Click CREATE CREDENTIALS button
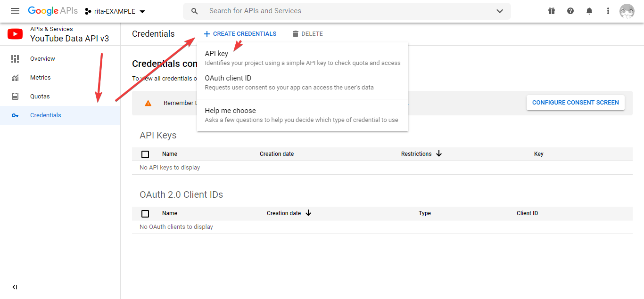The height and width of the screenshot is (299, 644). point(240,34)
